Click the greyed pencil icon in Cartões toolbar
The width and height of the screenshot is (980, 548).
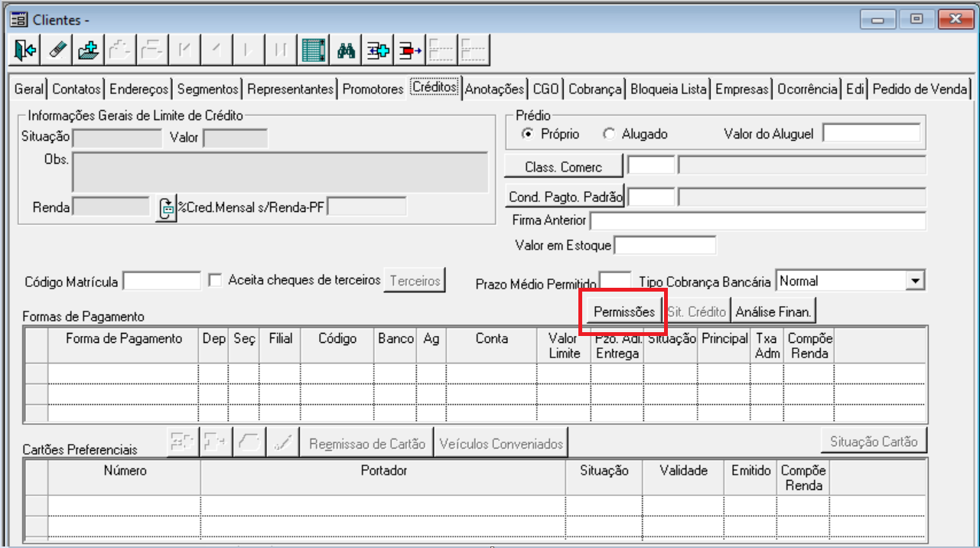pyautogui.click(x=282, y=442)
